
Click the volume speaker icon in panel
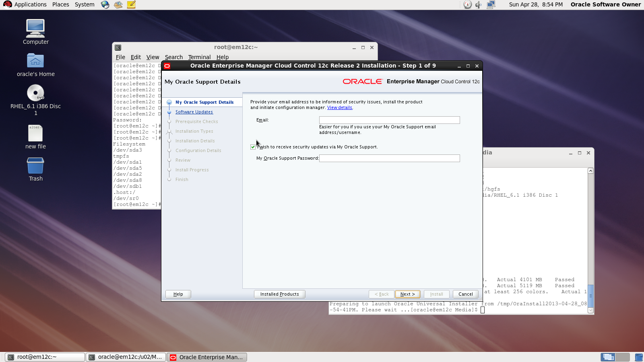(x=478, y=5)
